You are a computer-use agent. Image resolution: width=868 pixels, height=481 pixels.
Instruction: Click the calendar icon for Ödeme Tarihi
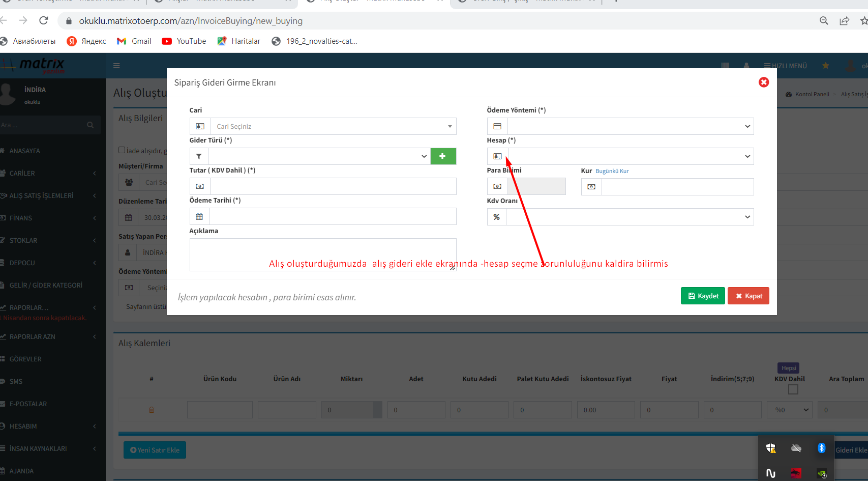tap(199, 216)
